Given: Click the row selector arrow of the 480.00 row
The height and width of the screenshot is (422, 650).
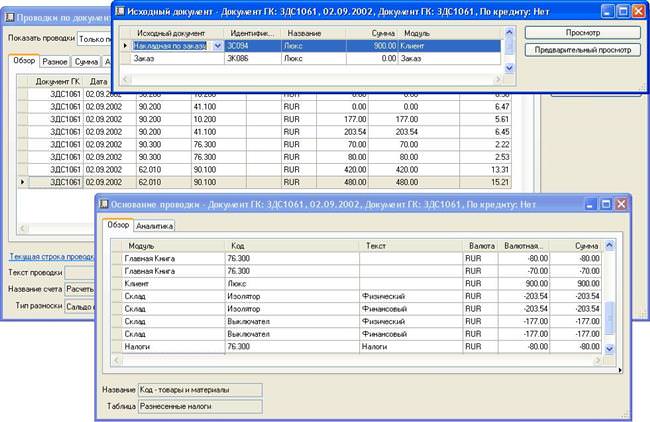Looking at the screenshot, I should coord(23,182).
